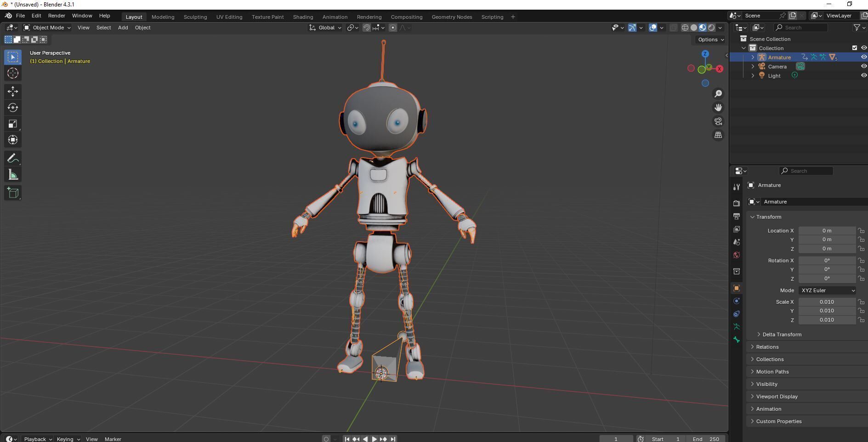Open the Object Mode dropdown
This screenshot has width=868, height=442.
[47, 28]
